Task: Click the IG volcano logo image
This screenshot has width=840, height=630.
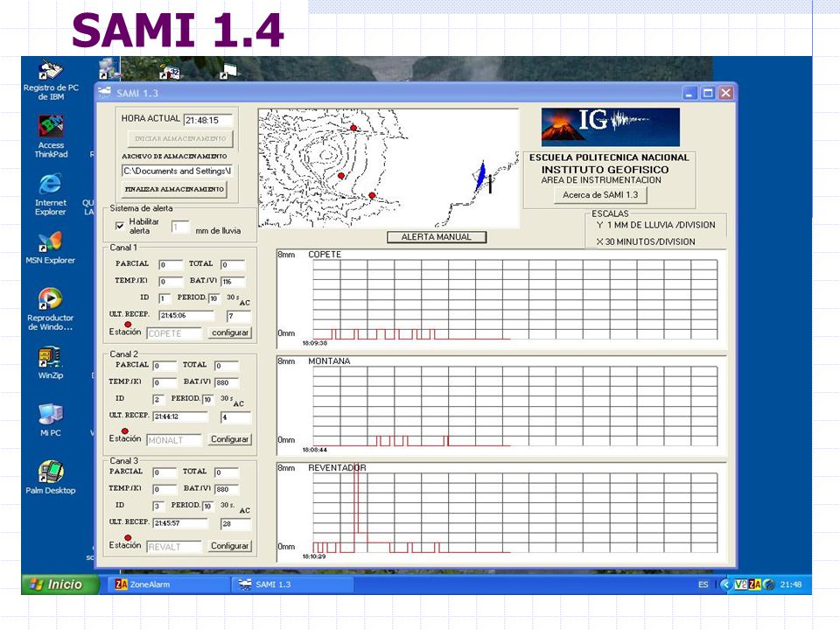Action: pos(610,127)
